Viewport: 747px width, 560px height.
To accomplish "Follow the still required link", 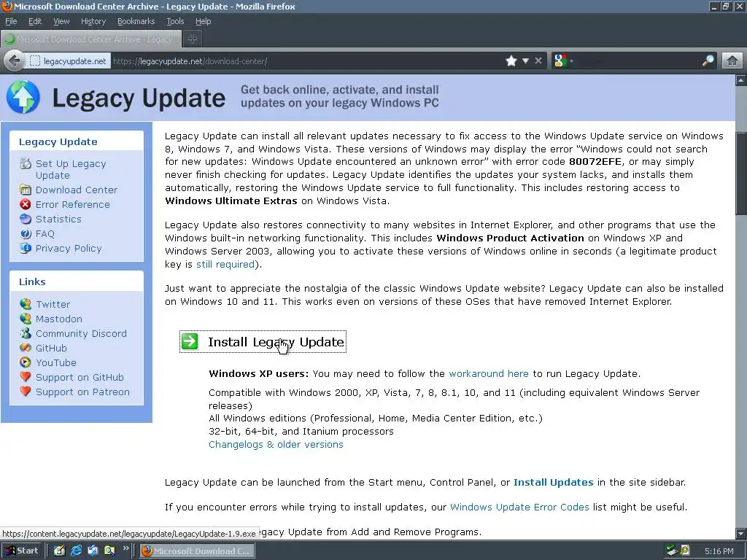I will (x=225, y=264).
